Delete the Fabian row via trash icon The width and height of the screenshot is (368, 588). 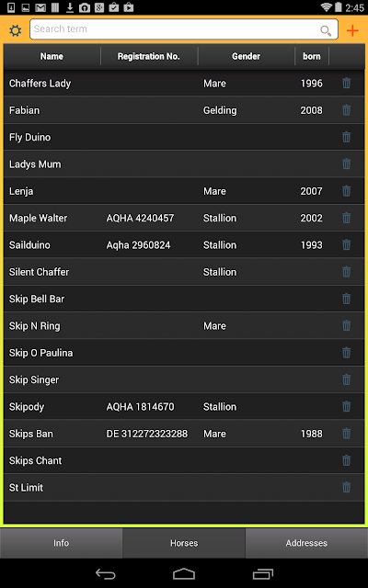(x=346, y=110)
